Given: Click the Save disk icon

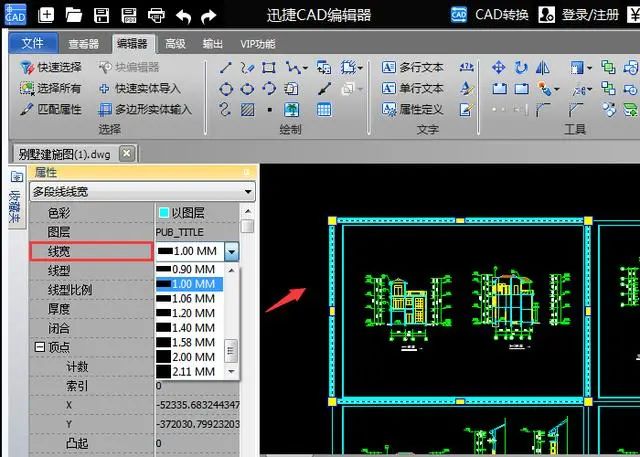Looking at the screenshot, I should coord(101,16).
